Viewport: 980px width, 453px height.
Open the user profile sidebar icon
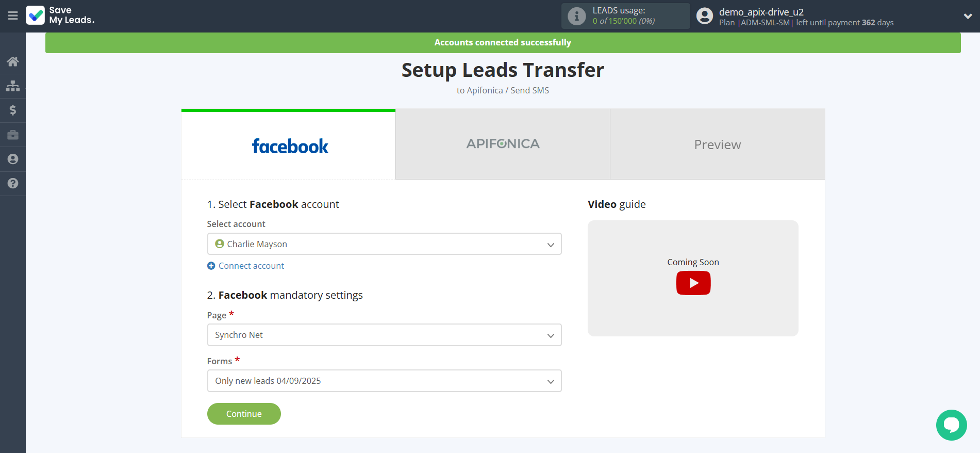(x=13, y=159)
